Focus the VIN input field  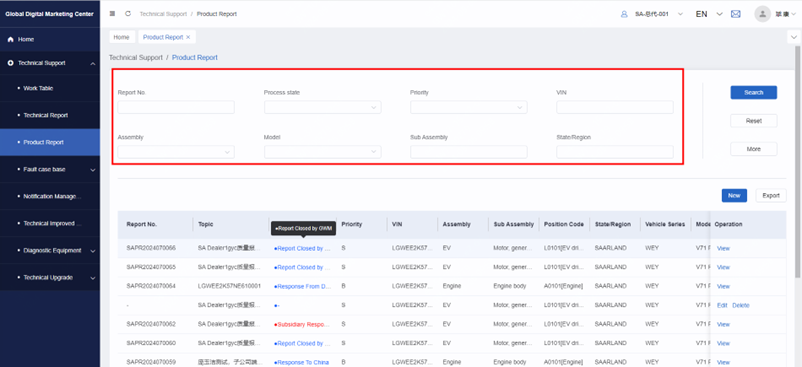[615, 107]
